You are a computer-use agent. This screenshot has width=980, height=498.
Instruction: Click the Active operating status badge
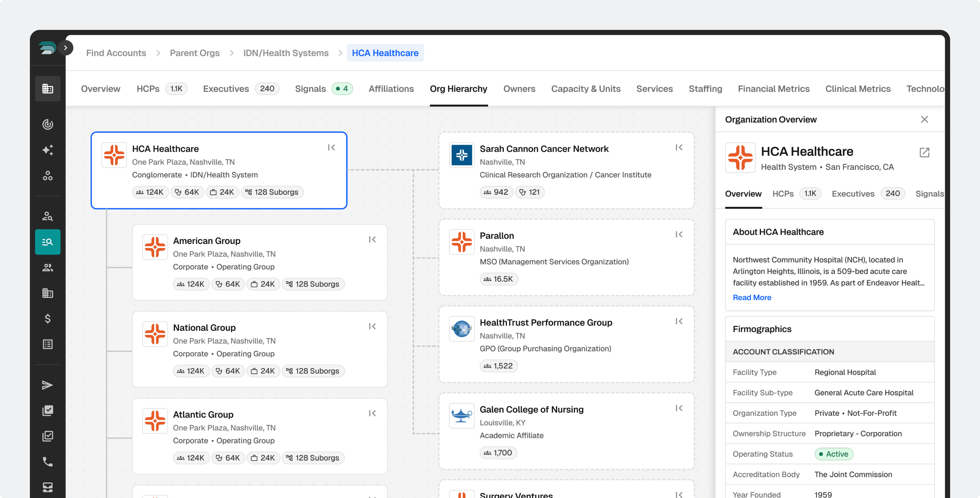point(834,454)
